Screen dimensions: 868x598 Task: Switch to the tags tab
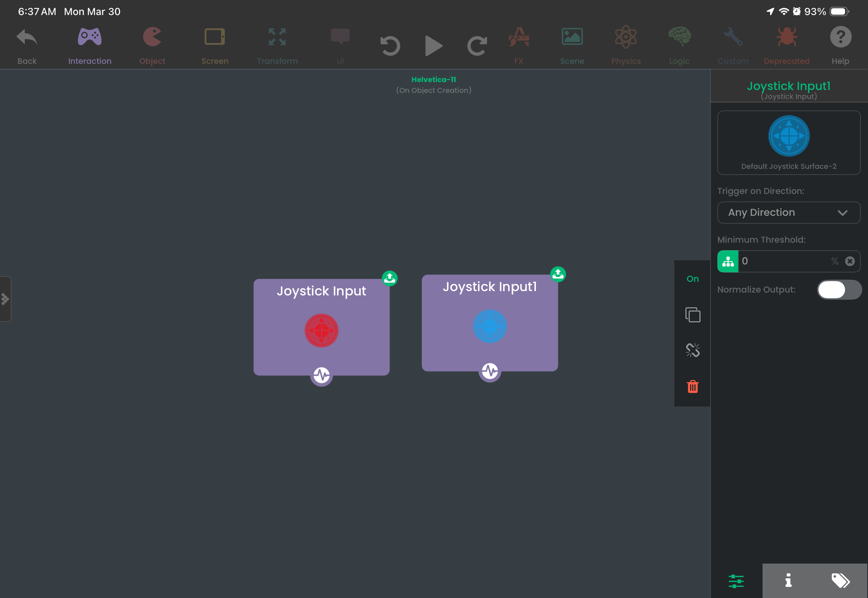pos(840,580)
